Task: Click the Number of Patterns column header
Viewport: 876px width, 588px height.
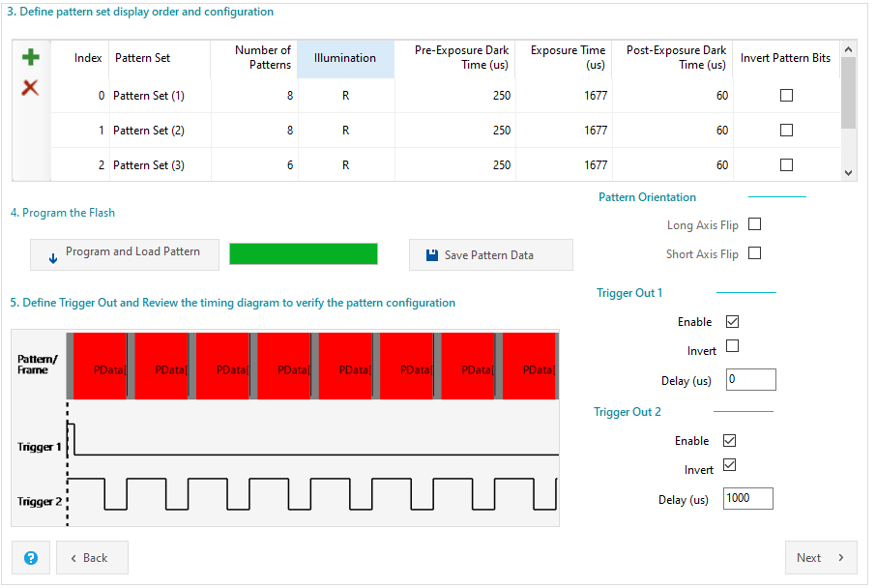Action: (x=254, y=58)
